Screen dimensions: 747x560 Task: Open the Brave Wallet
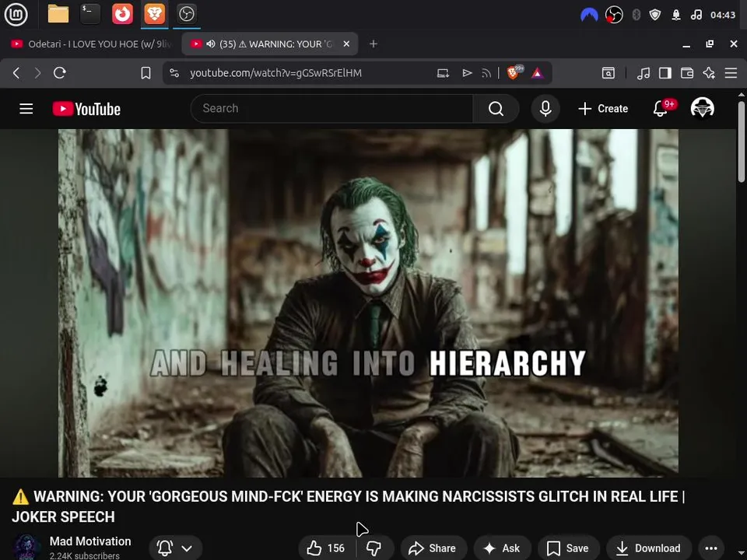[x=687, y=73]
